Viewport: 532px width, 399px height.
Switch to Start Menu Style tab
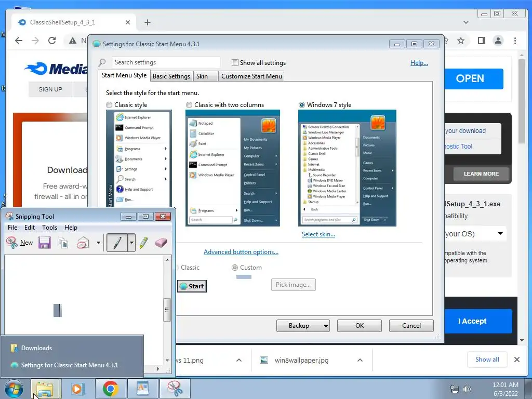point(124,75)
